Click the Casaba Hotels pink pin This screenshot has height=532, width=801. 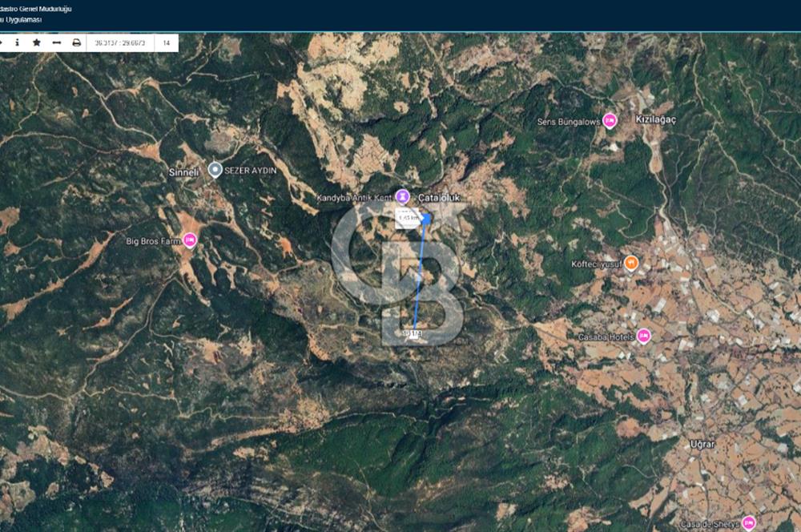(643, 336)
